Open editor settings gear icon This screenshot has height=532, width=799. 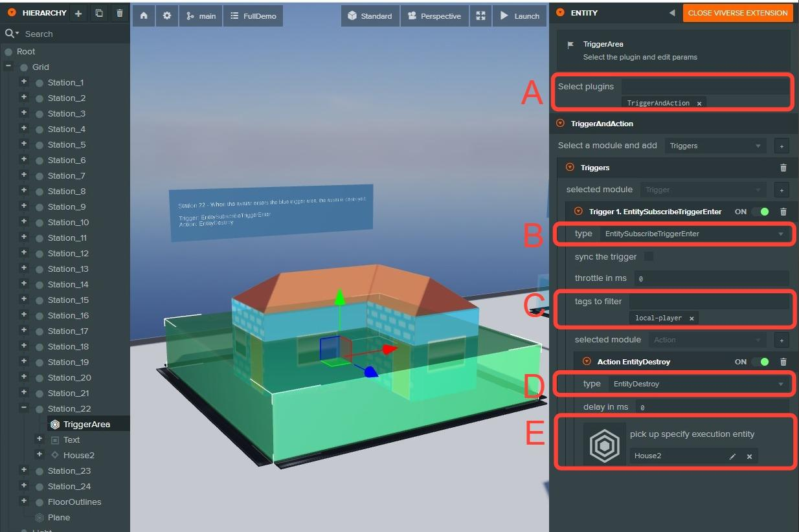(x=167, y=16)
